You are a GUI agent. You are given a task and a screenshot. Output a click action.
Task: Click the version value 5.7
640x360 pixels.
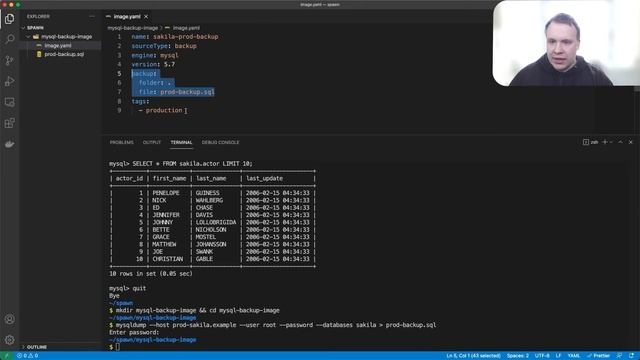(x=169, y=64)
